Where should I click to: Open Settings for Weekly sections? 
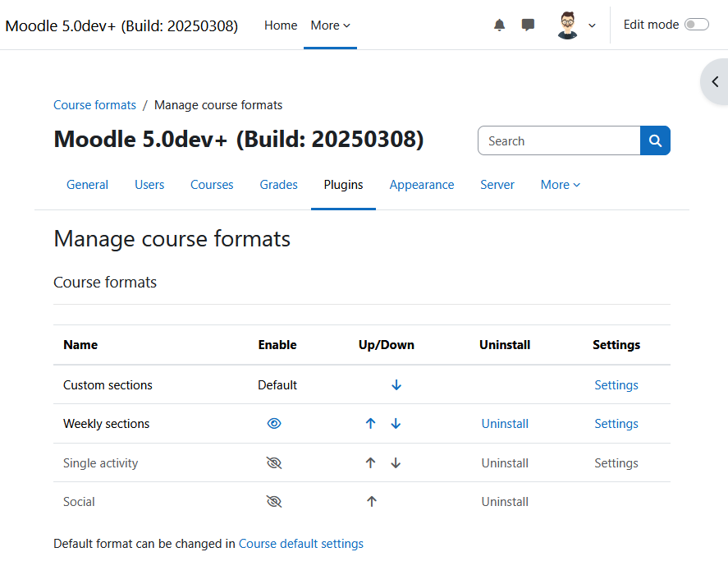click(x=616, y=424)
